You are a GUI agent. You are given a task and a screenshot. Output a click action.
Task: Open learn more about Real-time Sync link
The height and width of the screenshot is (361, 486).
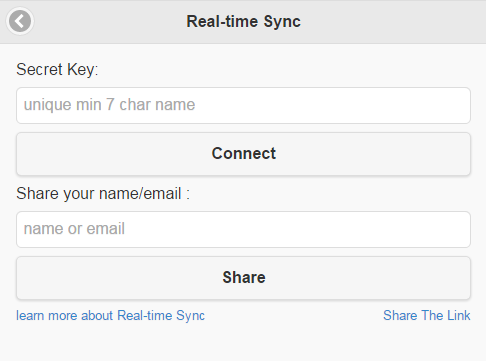(x=110, y=316)
